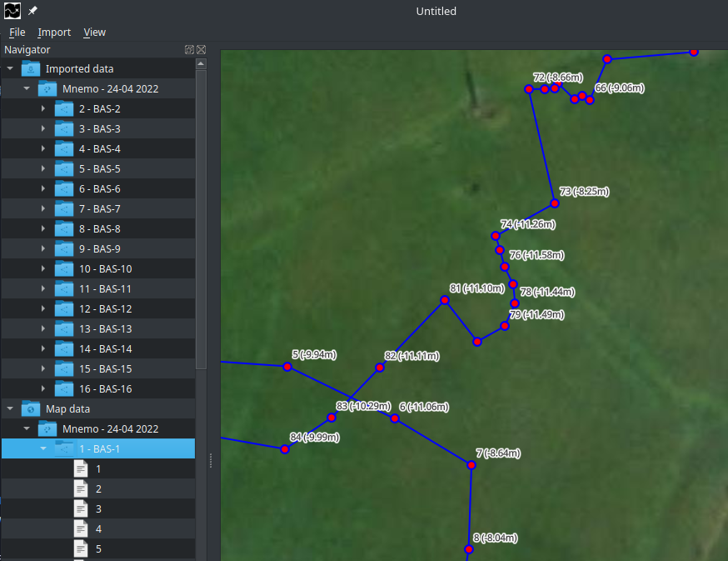Expand the 5 - BAS-5 tree node
This screenshot has height=561, width=728.
point(43,168)
